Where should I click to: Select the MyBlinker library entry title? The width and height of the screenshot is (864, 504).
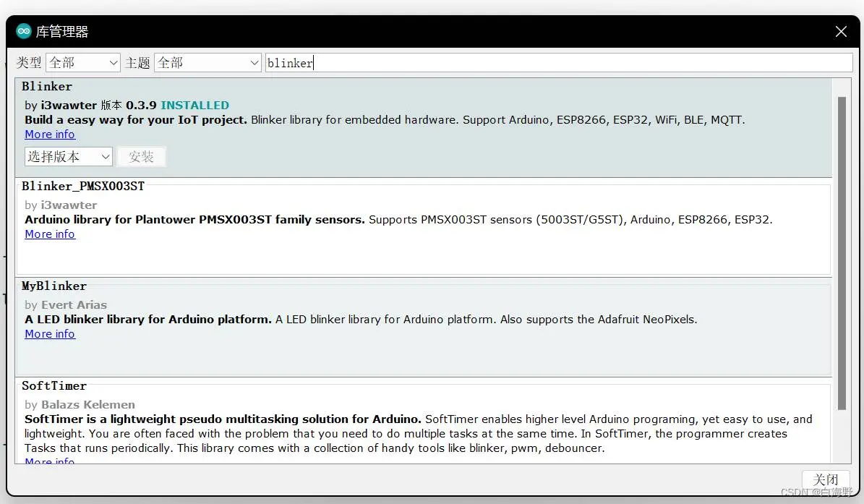[x=54, y=286]
